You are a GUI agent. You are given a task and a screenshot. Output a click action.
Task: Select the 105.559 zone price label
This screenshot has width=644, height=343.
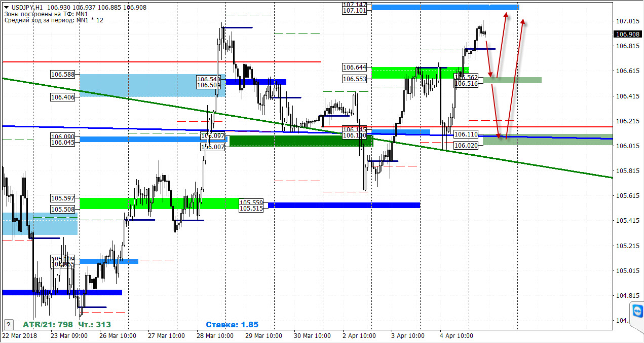(251, 201)
